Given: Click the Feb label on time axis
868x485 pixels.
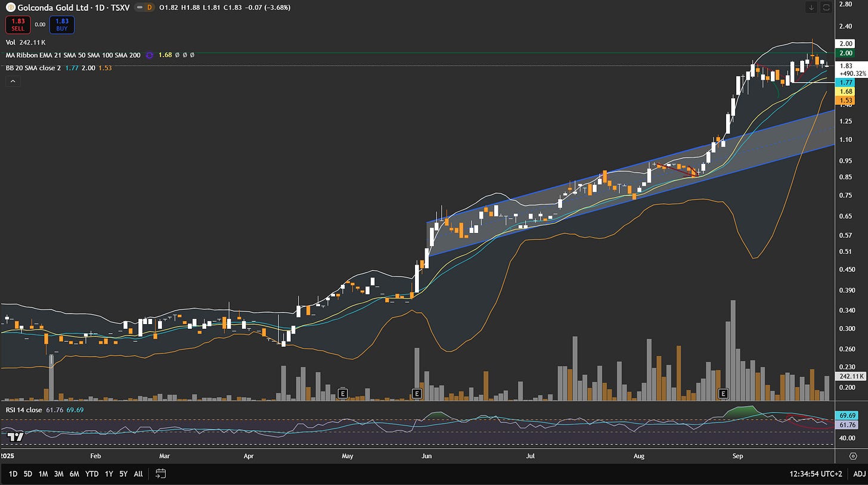Looking at the screenshot, I should [x=95, y=456].
